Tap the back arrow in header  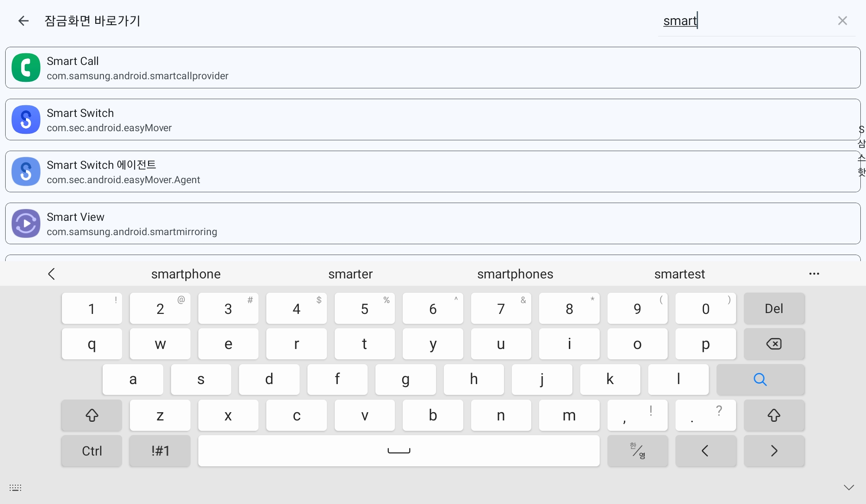23,21
